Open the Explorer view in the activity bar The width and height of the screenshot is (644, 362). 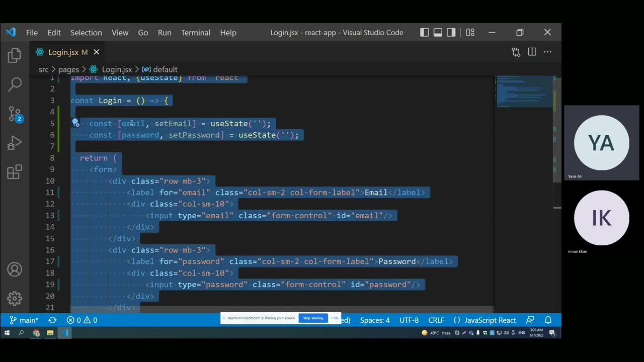15,55
